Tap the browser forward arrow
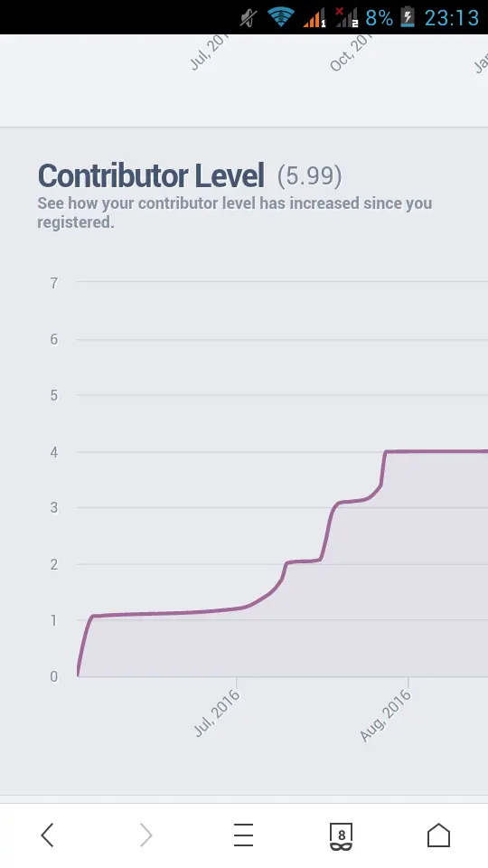 point(145,835)
